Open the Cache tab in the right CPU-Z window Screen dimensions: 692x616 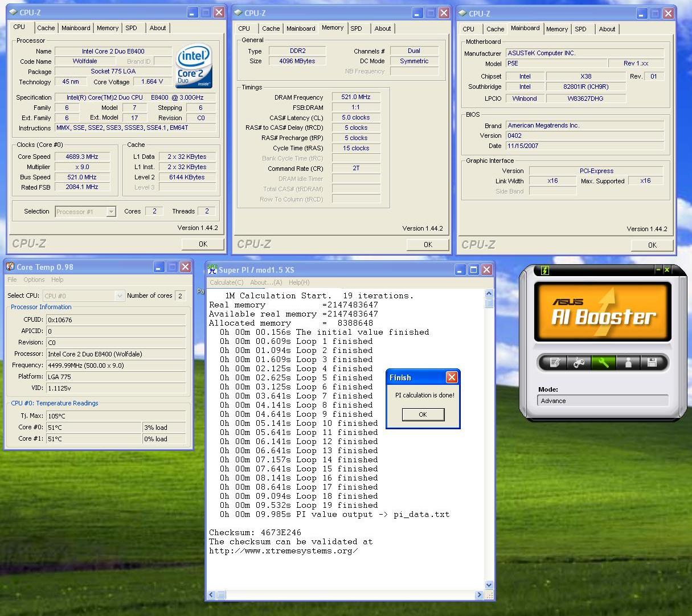click(x=496, y=29)
